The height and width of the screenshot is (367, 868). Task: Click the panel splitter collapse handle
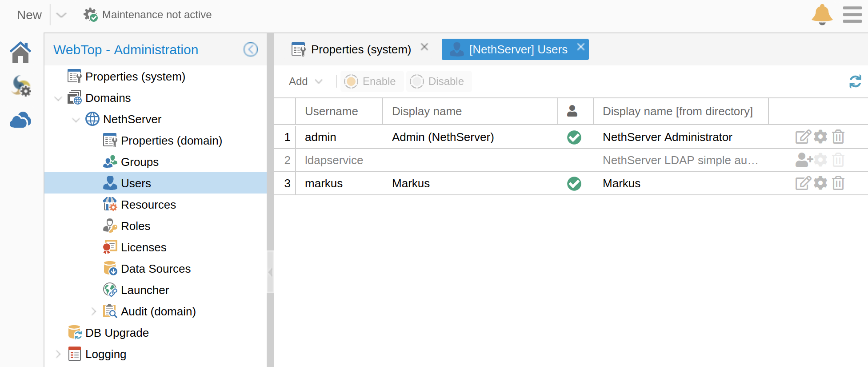pyautogui.click(x=270, y=272)
